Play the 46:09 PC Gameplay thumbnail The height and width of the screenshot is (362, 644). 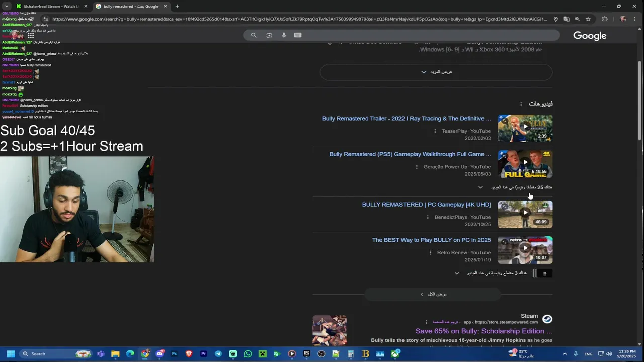coord(525,214)
